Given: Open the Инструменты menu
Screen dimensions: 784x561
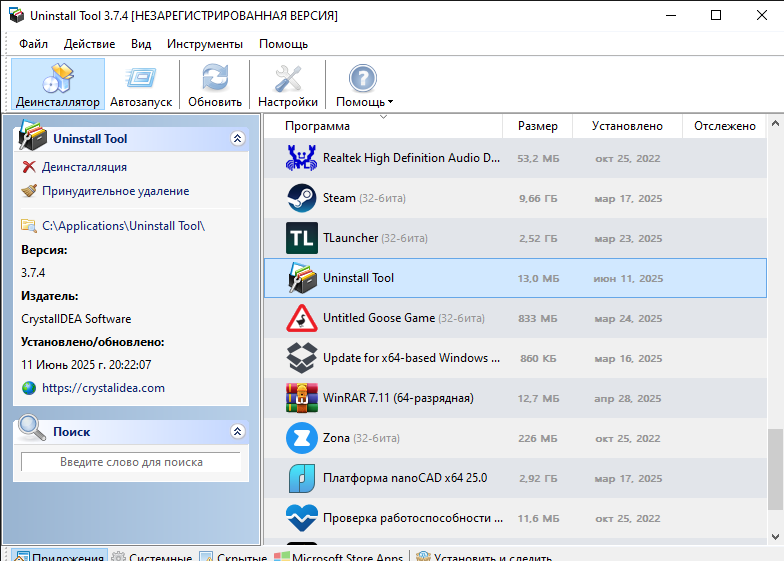Looking at the screenshot, I should 205,44.
